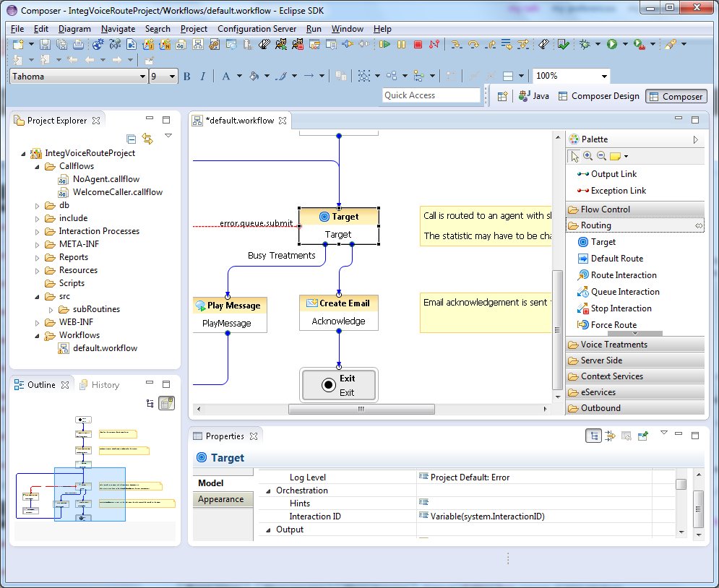Open the 100% zoom dropdown

tap(604, 76)
